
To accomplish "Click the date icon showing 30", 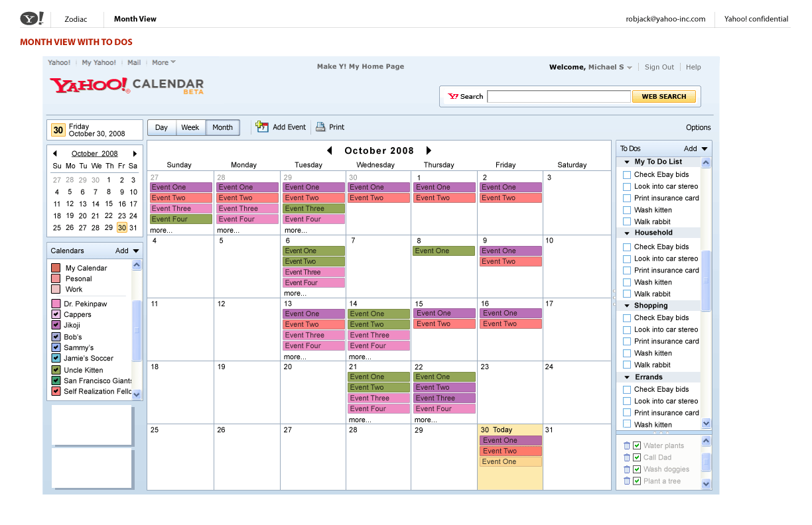I will [x=58, y=130].
